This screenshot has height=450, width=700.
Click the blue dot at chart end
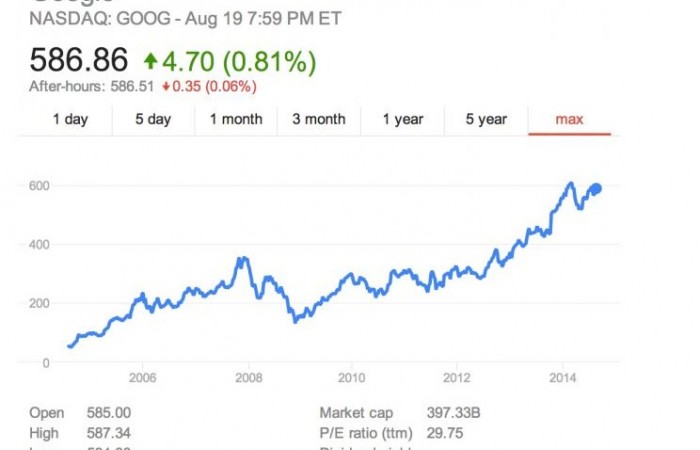(x=596, y=189)
